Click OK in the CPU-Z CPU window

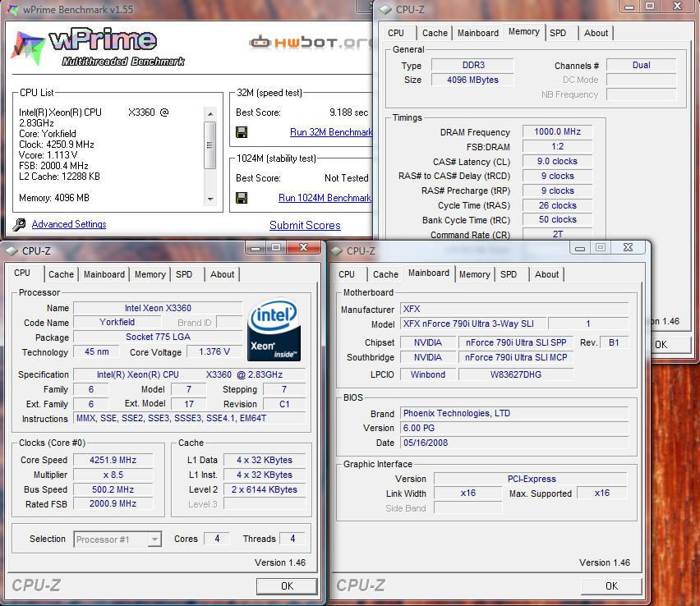pyautogui.click(x=287, y=586)
